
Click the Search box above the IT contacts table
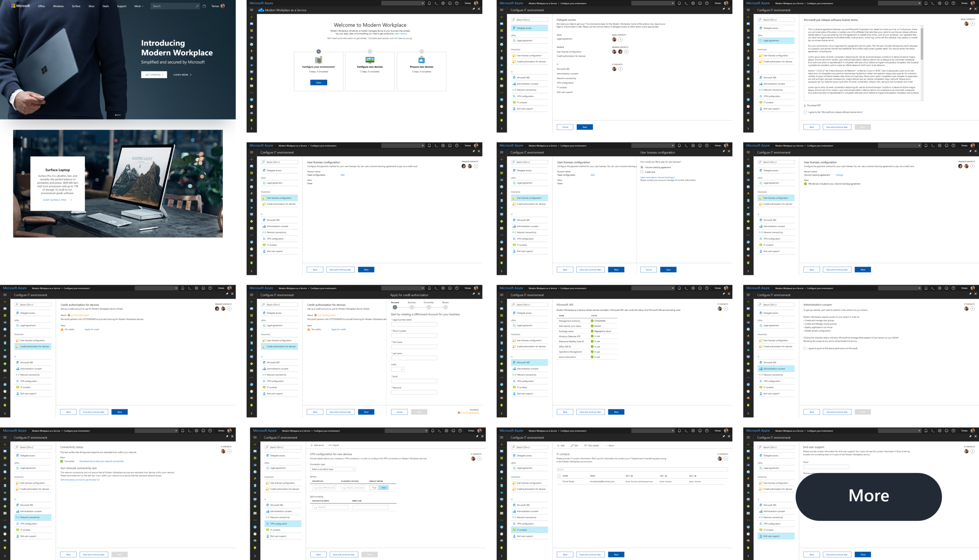click(x=642, y=469)
